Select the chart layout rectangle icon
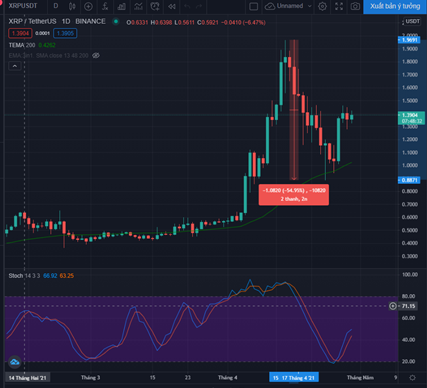This screenshot has height=388, width=427. [254, 6]
